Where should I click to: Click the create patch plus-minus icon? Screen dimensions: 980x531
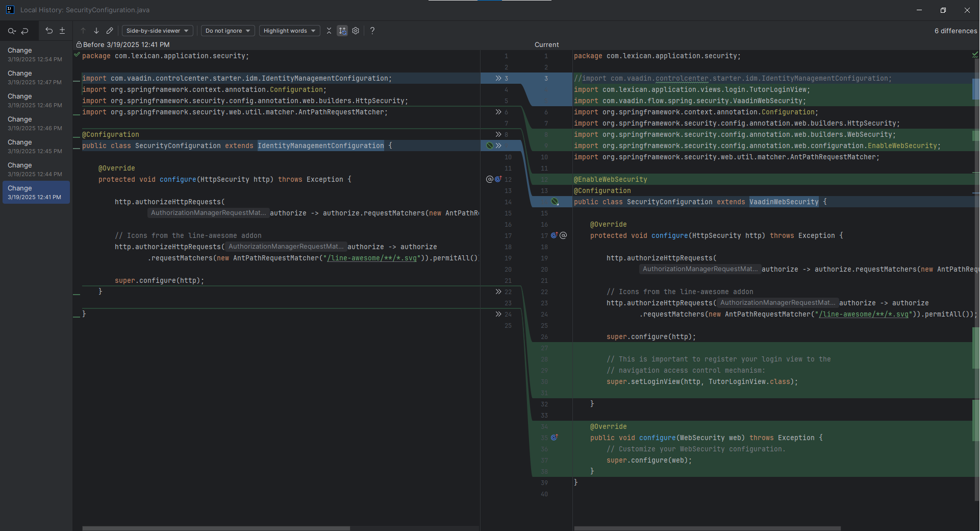click(62, 31)
